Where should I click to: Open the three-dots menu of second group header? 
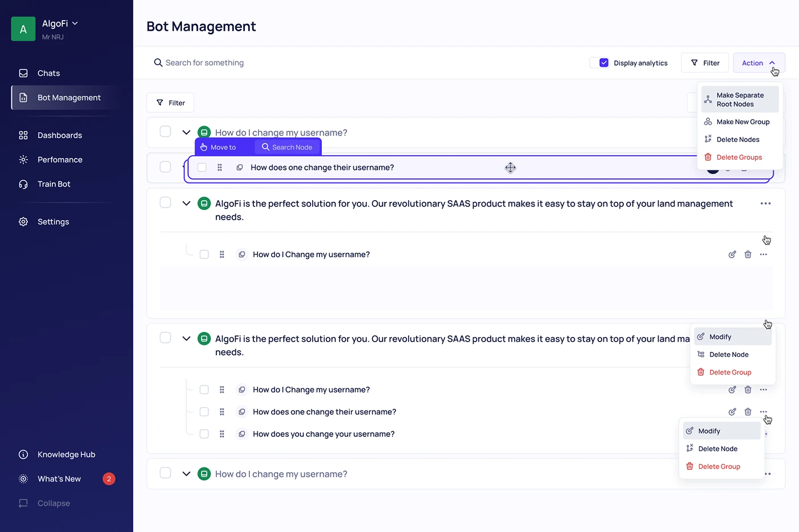point(765,204)
